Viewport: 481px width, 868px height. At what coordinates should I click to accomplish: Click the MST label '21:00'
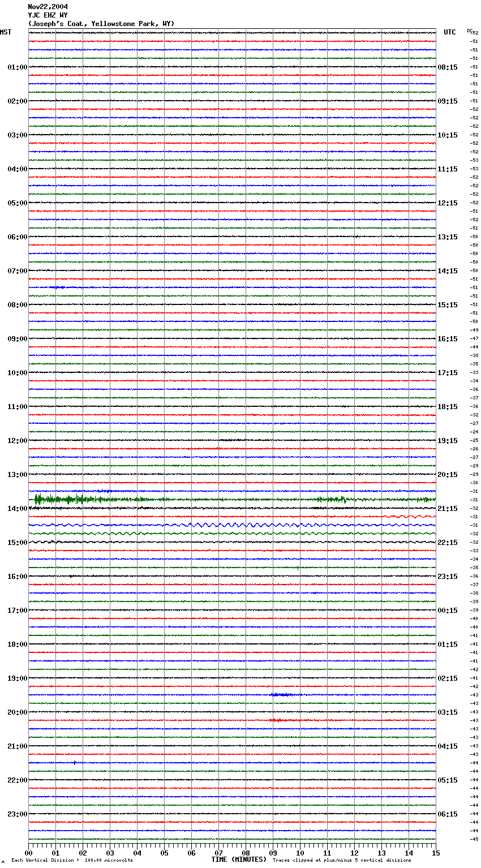(18, 746)
